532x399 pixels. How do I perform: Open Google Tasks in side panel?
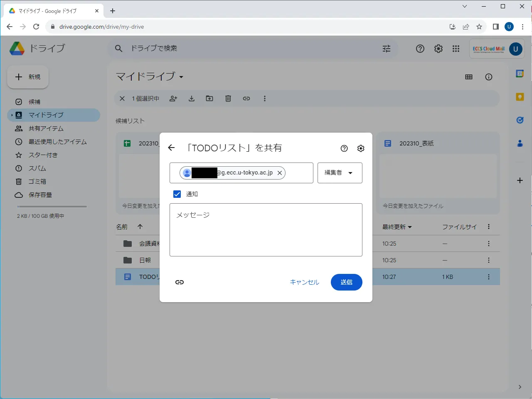coord(520,120)
